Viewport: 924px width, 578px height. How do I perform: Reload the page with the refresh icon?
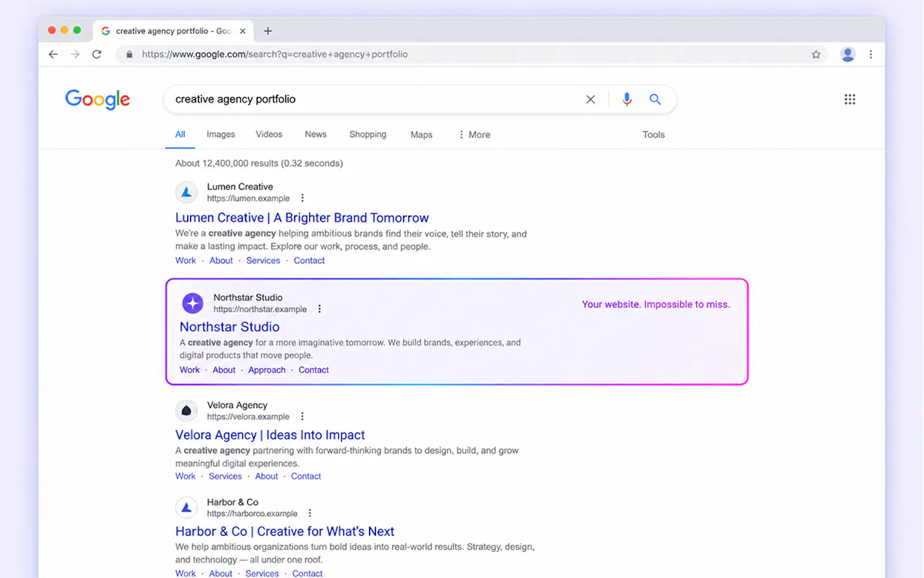coord(97,54)
